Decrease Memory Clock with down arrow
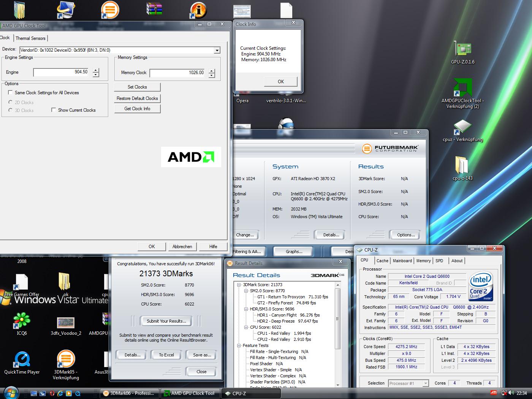 212,75
